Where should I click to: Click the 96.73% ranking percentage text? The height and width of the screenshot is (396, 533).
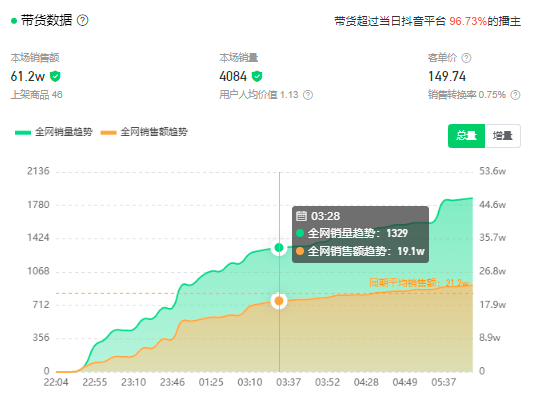(x=468, y=21)
